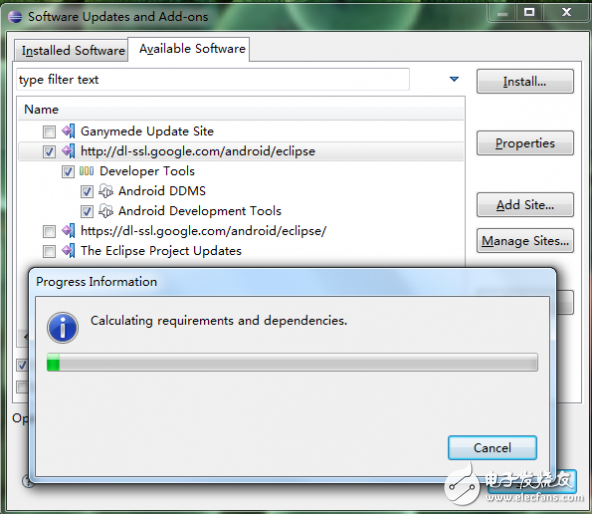
Task: Close the Software Updates and Add-ons window
Action: click(566, 12)
